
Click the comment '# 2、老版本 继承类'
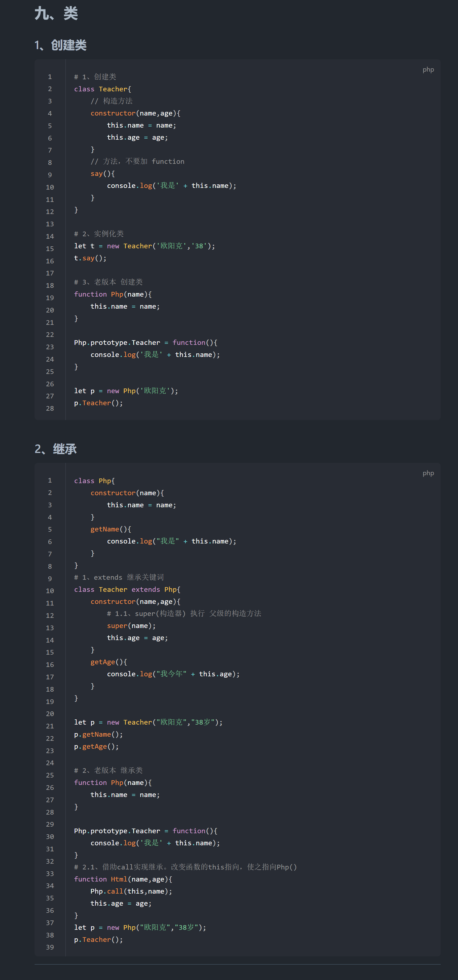[x=108, y=770]
